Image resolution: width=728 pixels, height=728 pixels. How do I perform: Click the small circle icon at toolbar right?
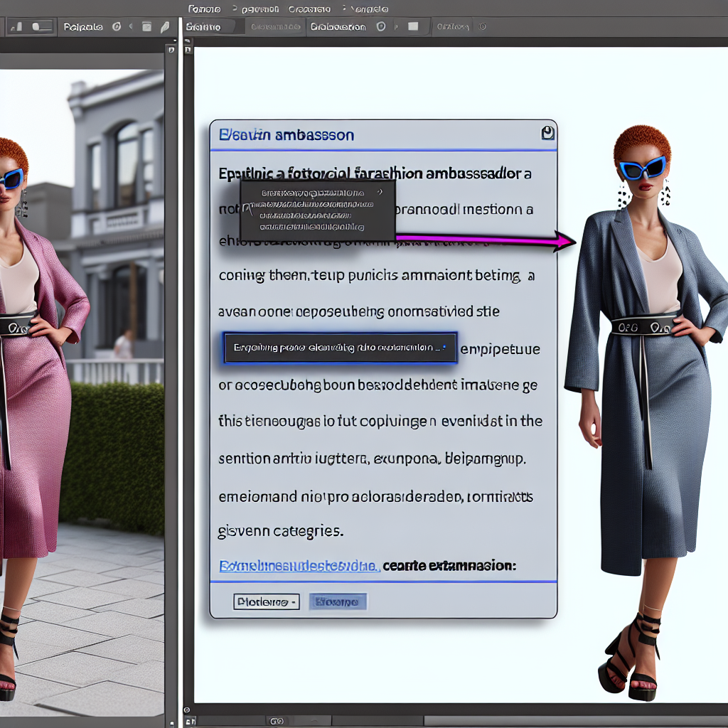click(483, 27)
